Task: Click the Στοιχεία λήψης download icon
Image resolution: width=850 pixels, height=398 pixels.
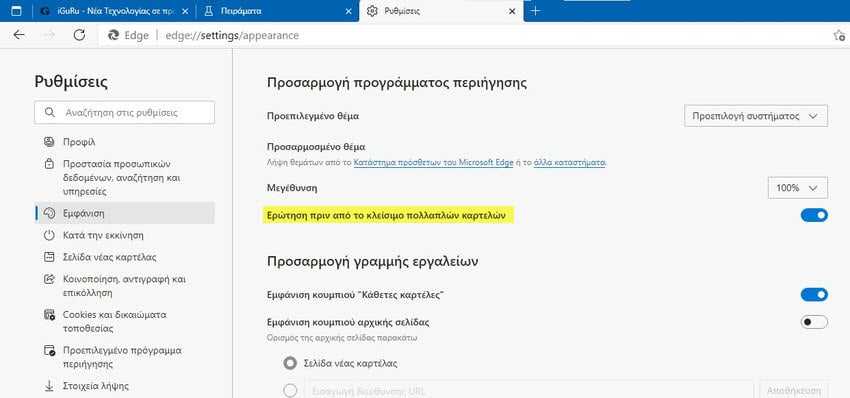Action: click(x=49, y=386)
